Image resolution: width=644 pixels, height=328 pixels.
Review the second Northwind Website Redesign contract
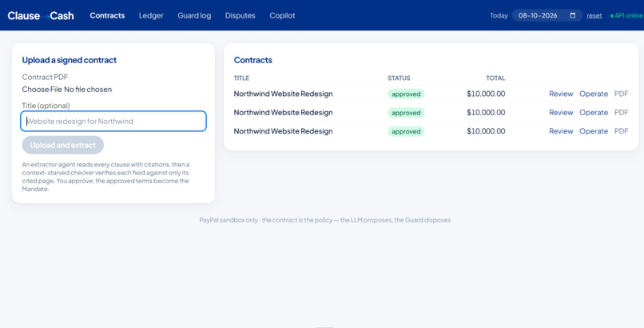[x=561, y=113]
